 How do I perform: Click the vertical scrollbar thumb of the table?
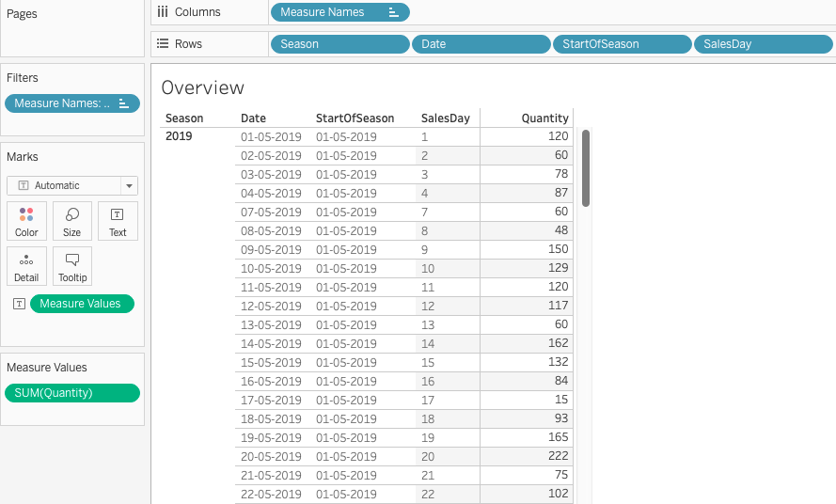(x=586, y=167)
